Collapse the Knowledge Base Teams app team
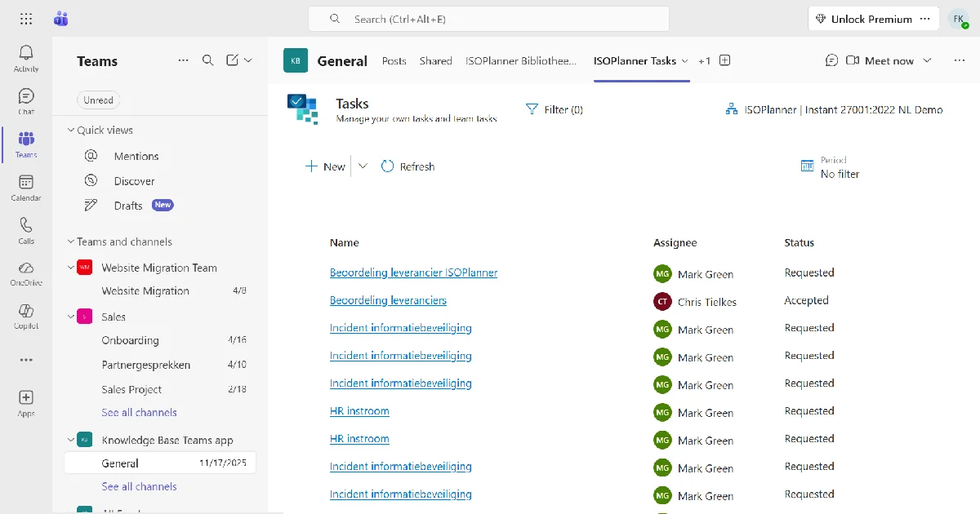980x514 pixels. [x=70, y=440]
